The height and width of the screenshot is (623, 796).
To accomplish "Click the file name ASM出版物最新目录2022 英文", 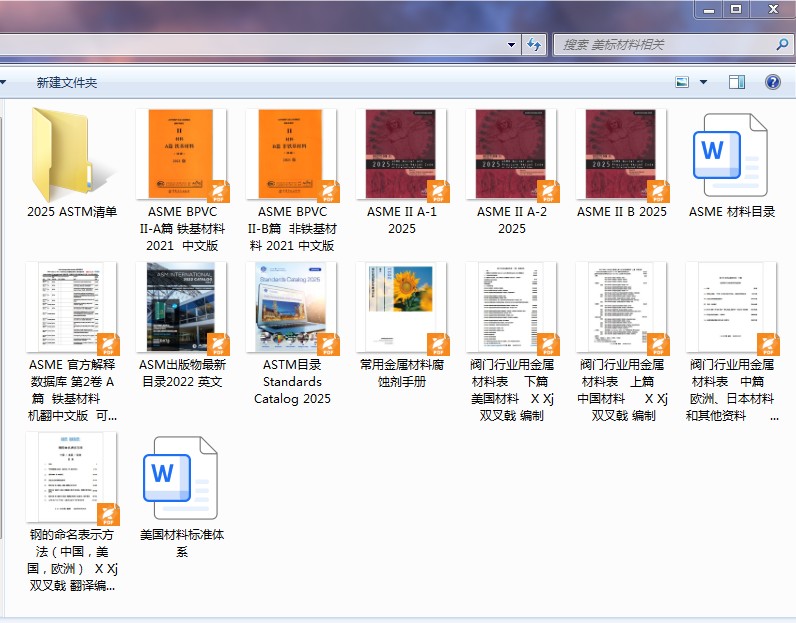I will tap(182, 373).
